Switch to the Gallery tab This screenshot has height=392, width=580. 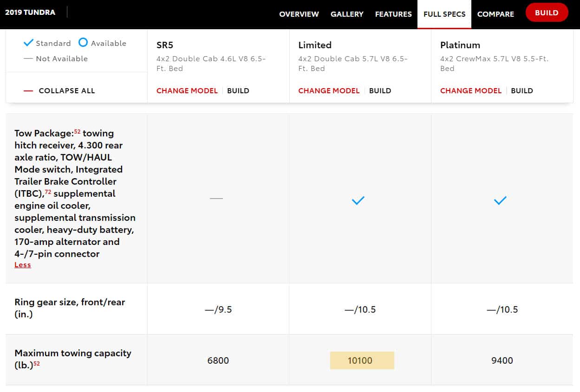(347, 14)
